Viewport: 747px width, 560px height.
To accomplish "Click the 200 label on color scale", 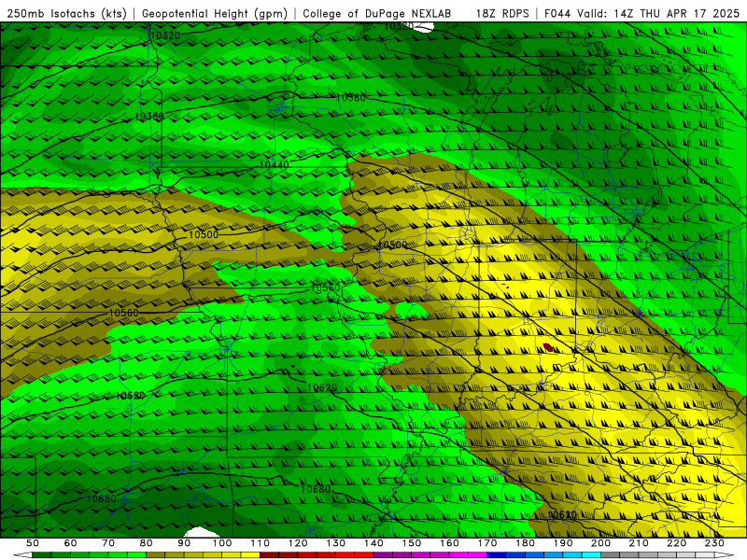I will [600, 543].
